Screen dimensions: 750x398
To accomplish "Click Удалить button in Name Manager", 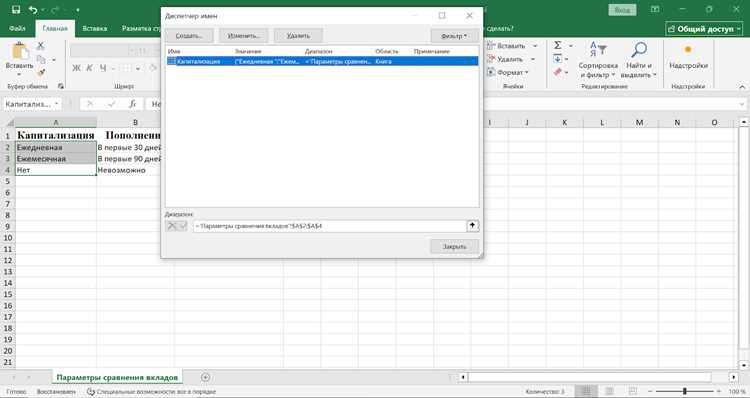I will click(x=298, y=36).
